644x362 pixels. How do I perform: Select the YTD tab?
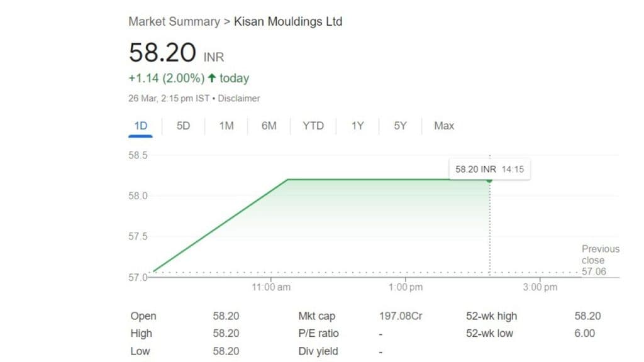tap(313, 126)
